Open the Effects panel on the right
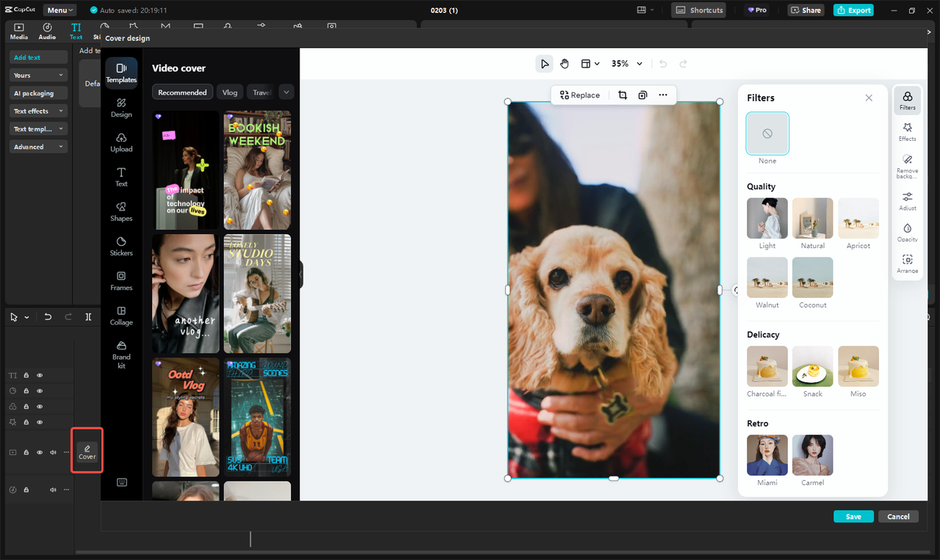The width and height of the screenshot is (940, 560). (907, 132)
